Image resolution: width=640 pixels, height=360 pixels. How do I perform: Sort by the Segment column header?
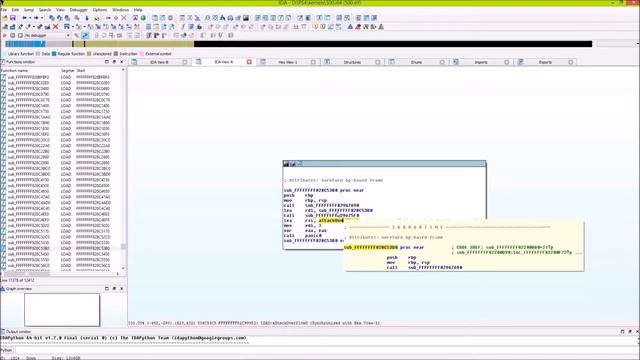[67, 71]
